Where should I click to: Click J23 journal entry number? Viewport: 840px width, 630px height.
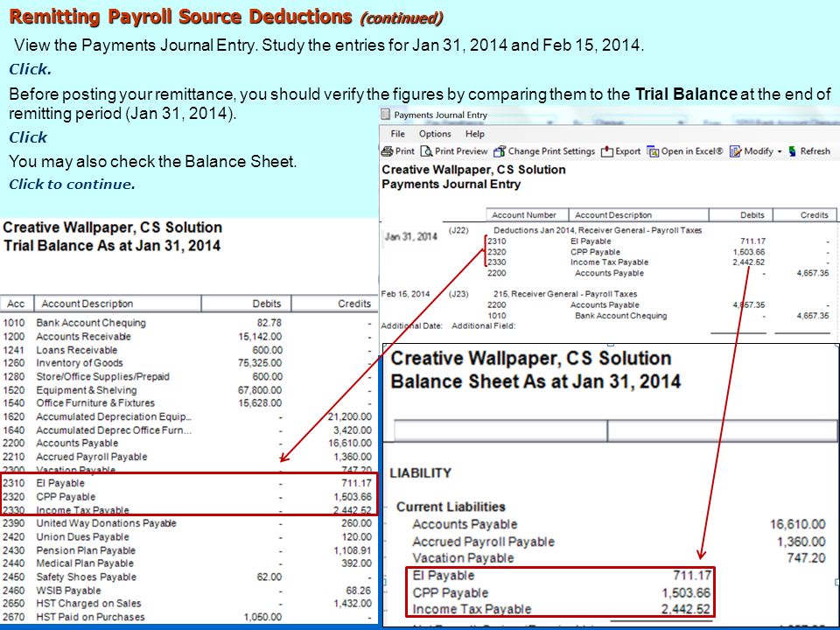tap(458, 294)
